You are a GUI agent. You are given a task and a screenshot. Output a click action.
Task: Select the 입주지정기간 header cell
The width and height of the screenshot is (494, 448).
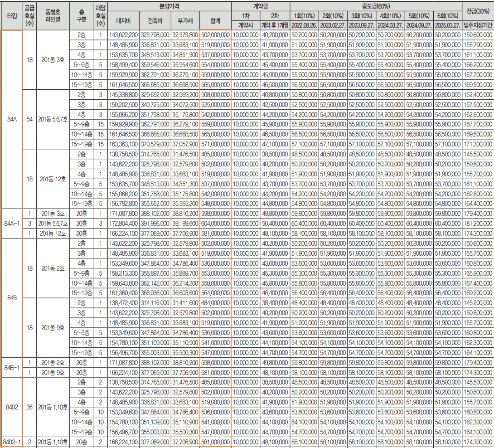coord(478,25)
